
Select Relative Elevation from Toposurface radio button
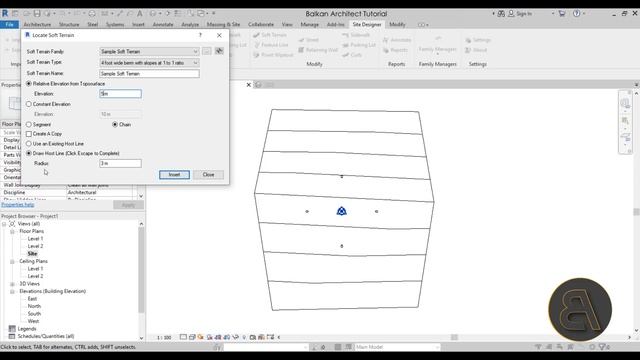point(29,83)
